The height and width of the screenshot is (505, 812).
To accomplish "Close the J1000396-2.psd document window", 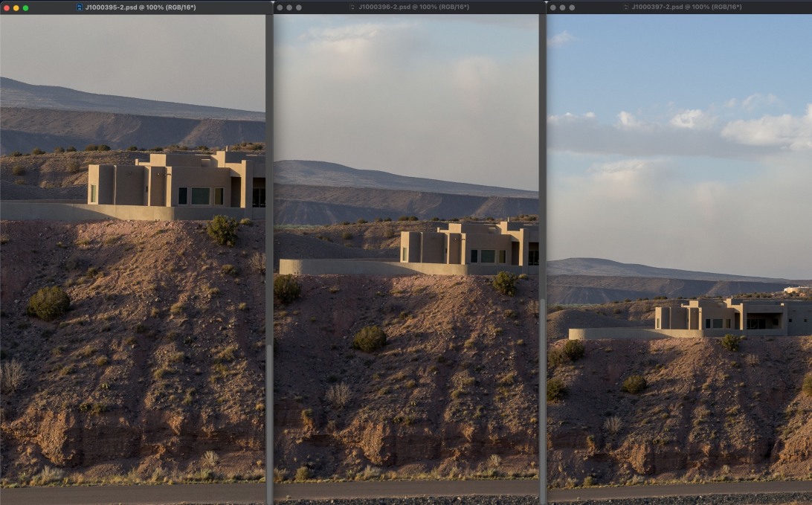I will [279, 7].
